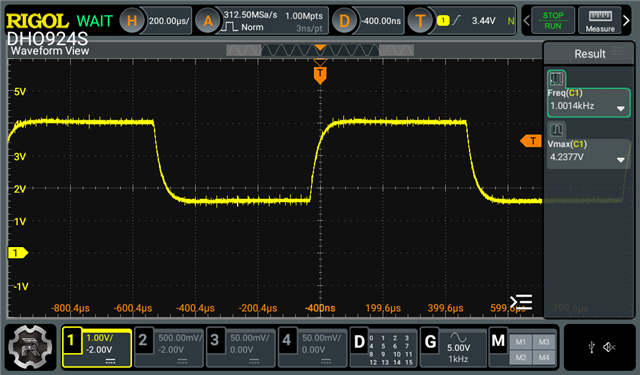
Task: Open generator 5.00V 1kHz sine settings
Action: (x=459, y=348)
